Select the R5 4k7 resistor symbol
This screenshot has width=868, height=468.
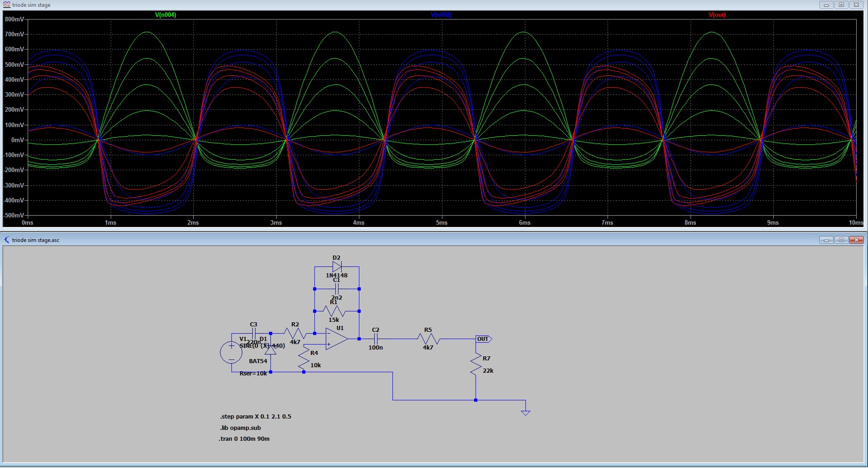click(428, 339)
